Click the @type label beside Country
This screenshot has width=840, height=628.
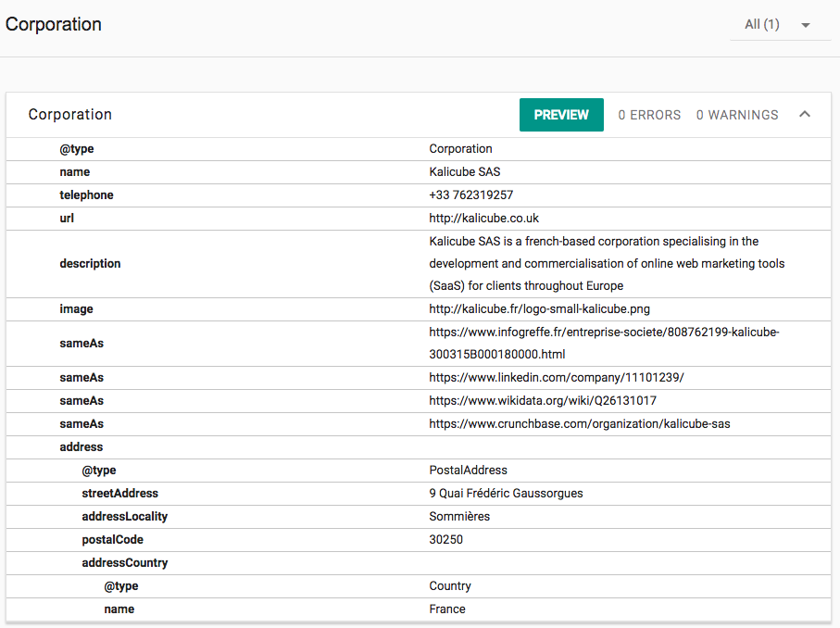tap(121, 585)
